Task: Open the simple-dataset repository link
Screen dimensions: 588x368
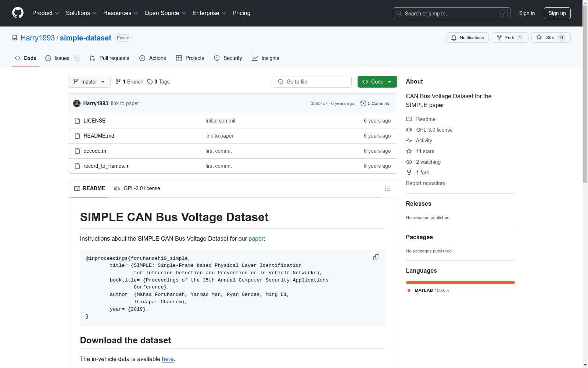Action: coord(86,38)
